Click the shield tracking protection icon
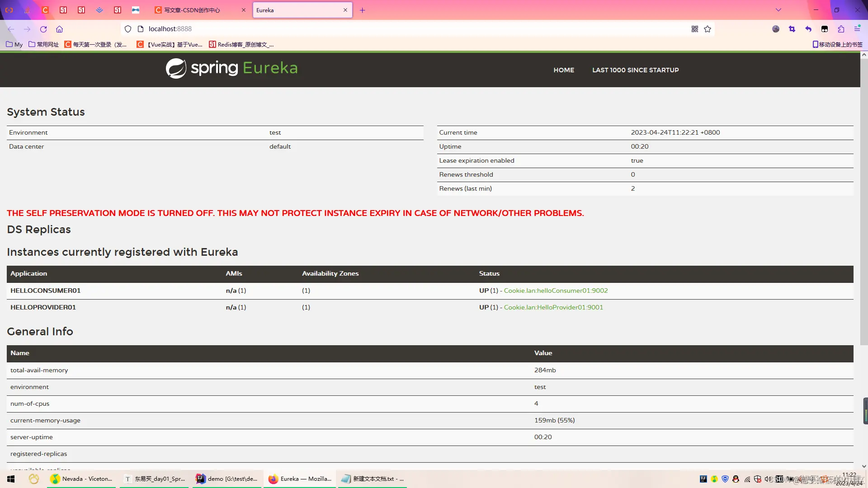Screen dimensions: 868x488 (128, 29)
